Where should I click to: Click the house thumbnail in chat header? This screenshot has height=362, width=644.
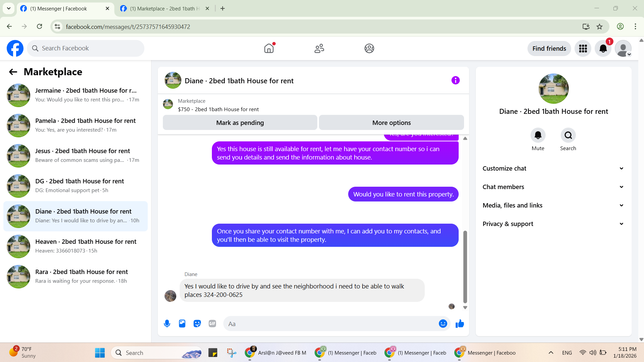173,80
